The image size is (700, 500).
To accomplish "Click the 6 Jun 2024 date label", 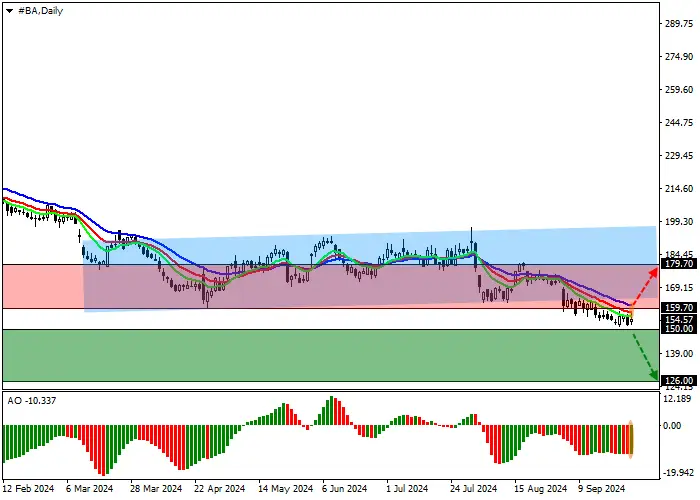I will pyautogui.click(x=345, y=489).
